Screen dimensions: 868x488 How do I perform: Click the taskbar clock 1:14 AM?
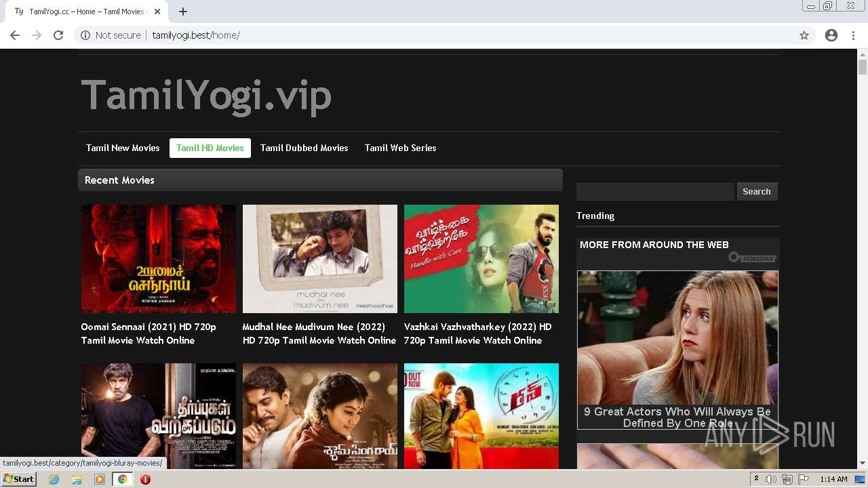[x=833, y=479]
